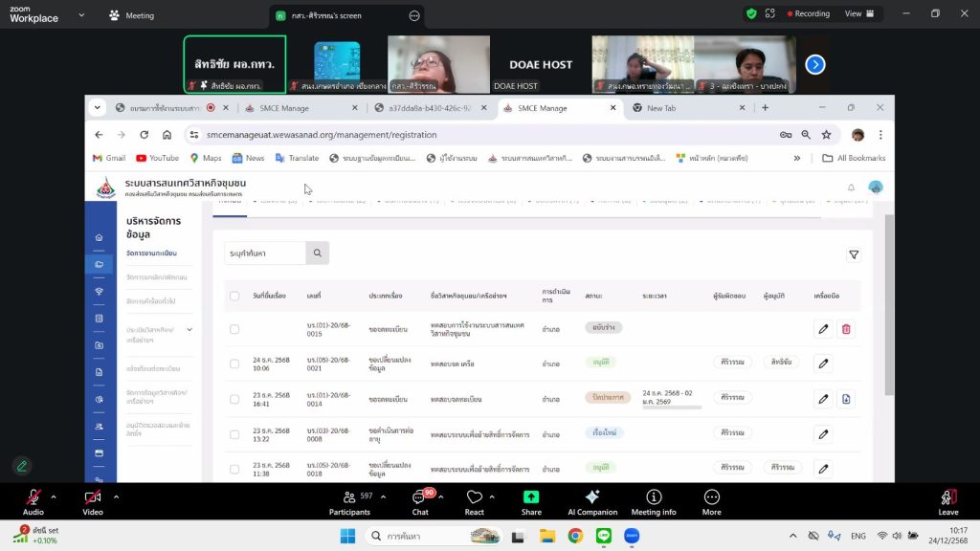Click the notification bell icon on web page
Viewport: 980px width, 551px height.
pyautogui.click(x=851, y=187)
